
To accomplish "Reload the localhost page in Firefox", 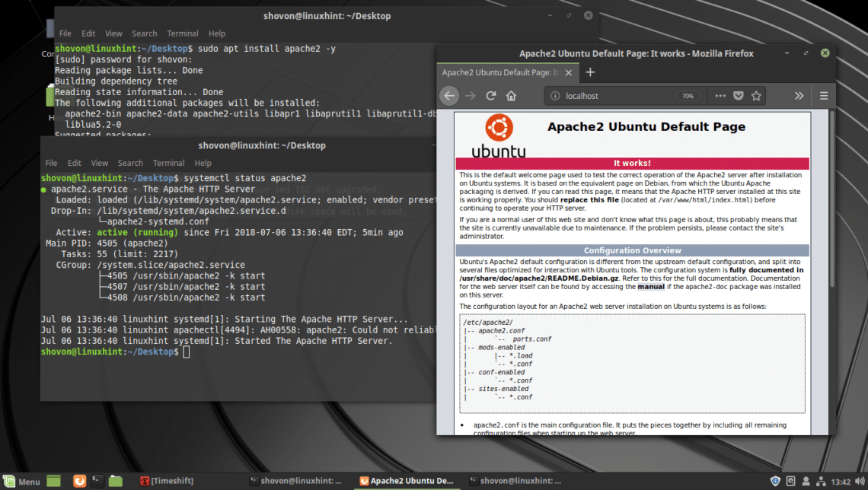I will (491, 96).
